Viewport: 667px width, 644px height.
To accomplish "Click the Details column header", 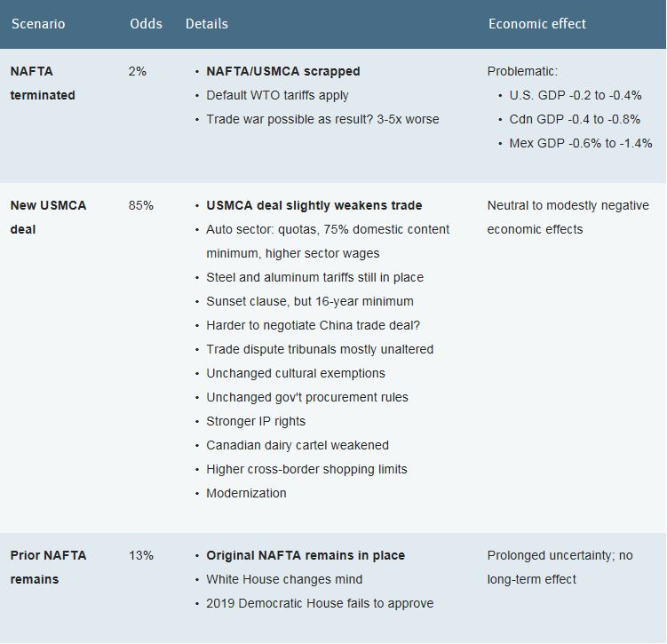I will [x=207, y=24].
